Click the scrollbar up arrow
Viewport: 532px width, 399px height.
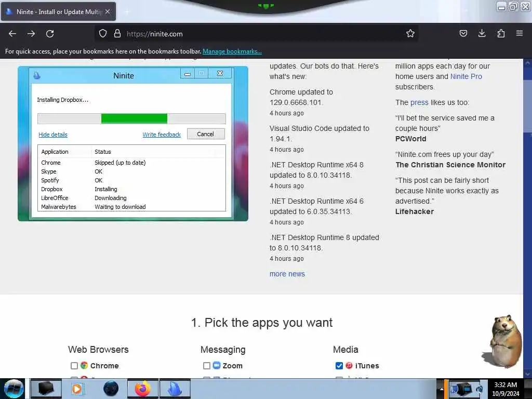527,63
